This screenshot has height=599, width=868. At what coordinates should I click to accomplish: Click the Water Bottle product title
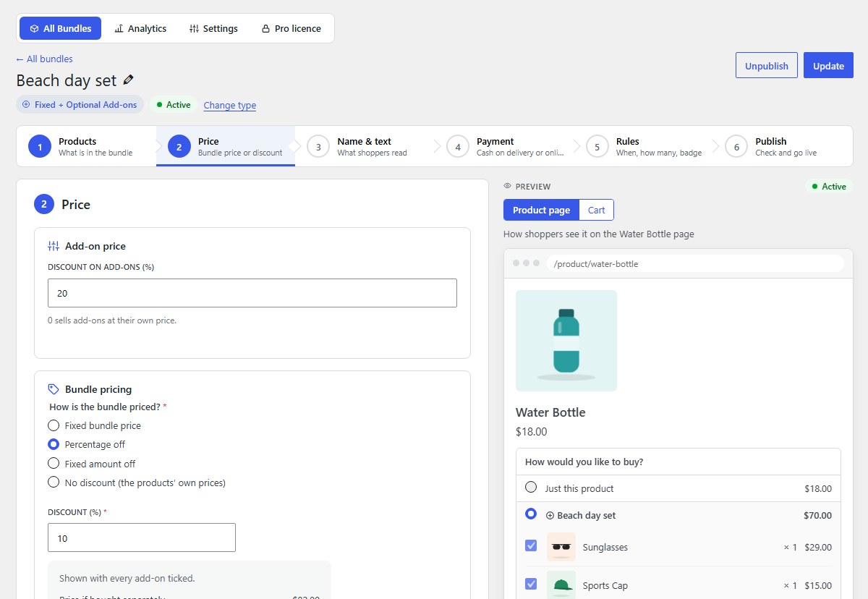(x=550, y=412)
